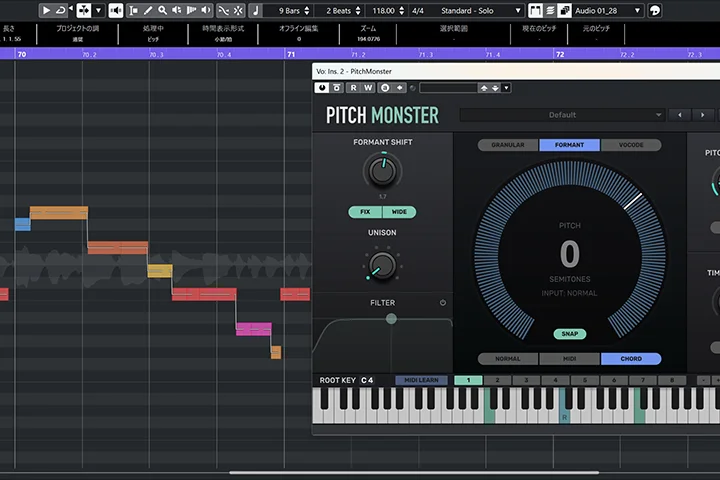
Task: Toggle the Audition Loop icon
Action: [x=60, y=10]
